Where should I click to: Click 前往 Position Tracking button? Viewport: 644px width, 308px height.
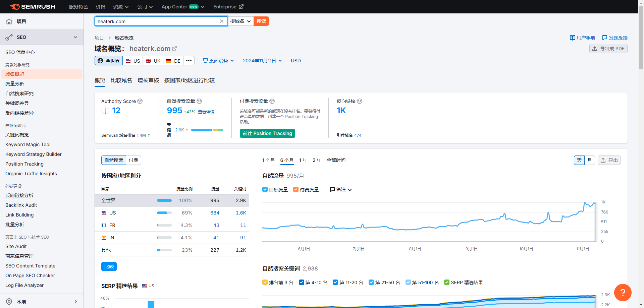pos(267,133)
